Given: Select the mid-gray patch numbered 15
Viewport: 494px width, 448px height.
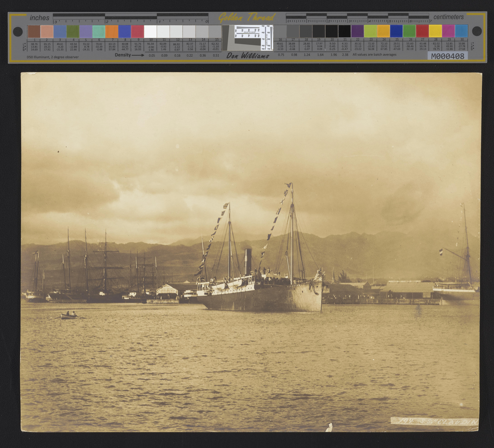Looking at the screenshot, I should [215, 32].
